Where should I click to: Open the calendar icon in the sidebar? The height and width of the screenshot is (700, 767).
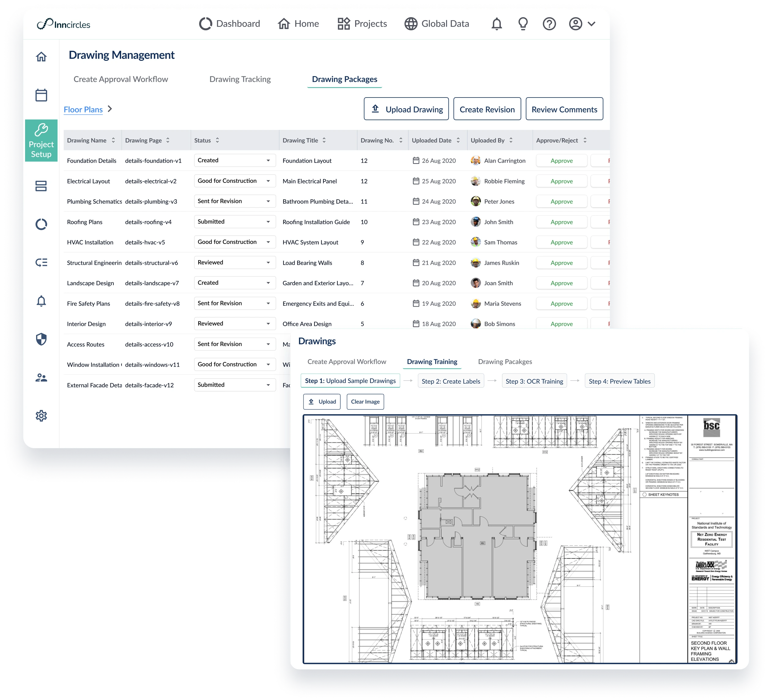(x=41, y=95)
